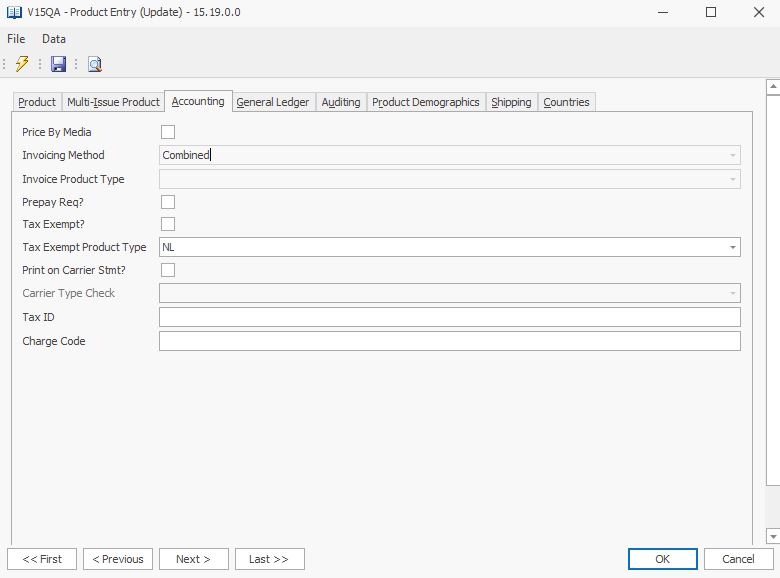Click the Next > navigation button
Image resolution: width=780 pixels, height=578 pixels.
[x=192, y=559]
